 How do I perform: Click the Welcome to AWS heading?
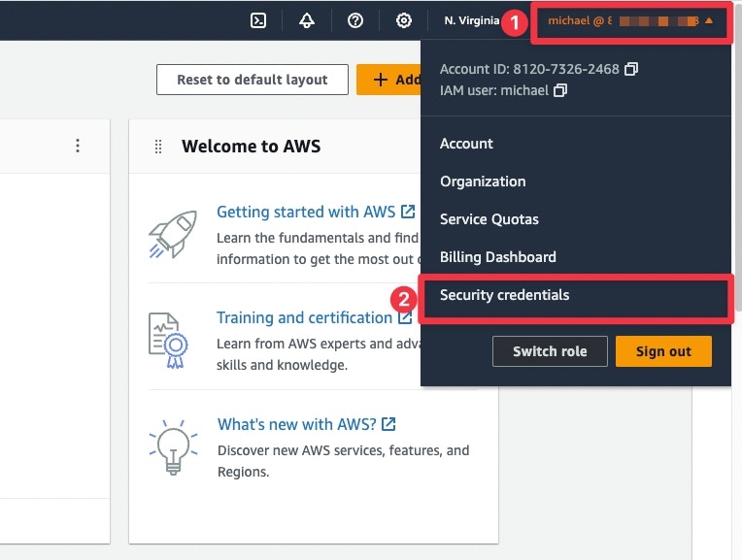(x=252, y=147)
